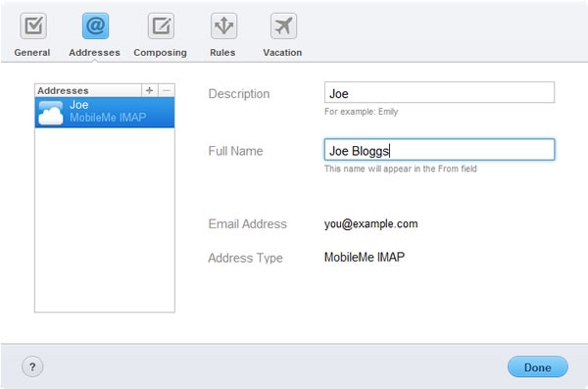Viewport: 588px width, 389px height.
Task: Click the Email Address label
Action: pos(248,224)
